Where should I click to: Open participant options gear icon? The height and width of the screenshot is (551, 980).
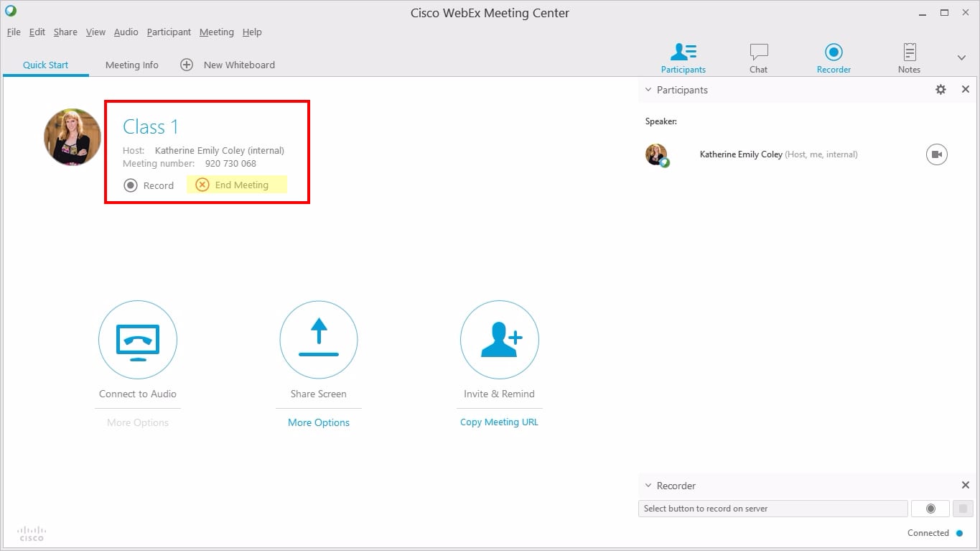(941, 89)
